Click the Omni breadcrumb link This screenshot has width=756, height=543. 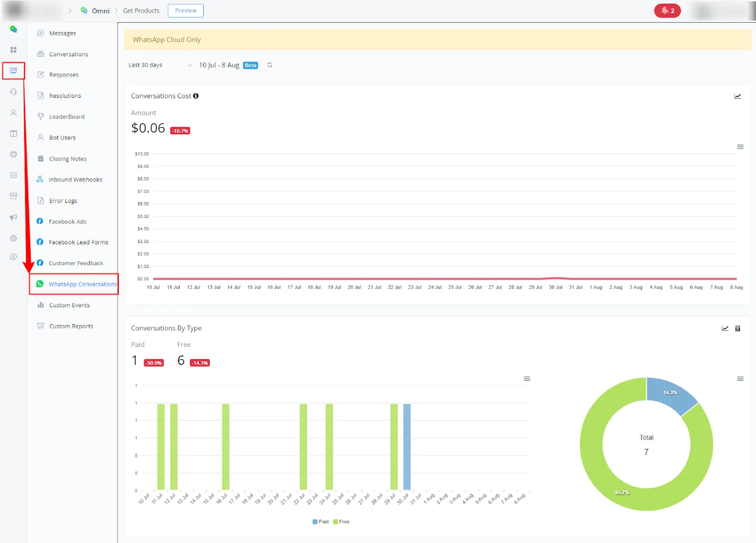(101, 11)
